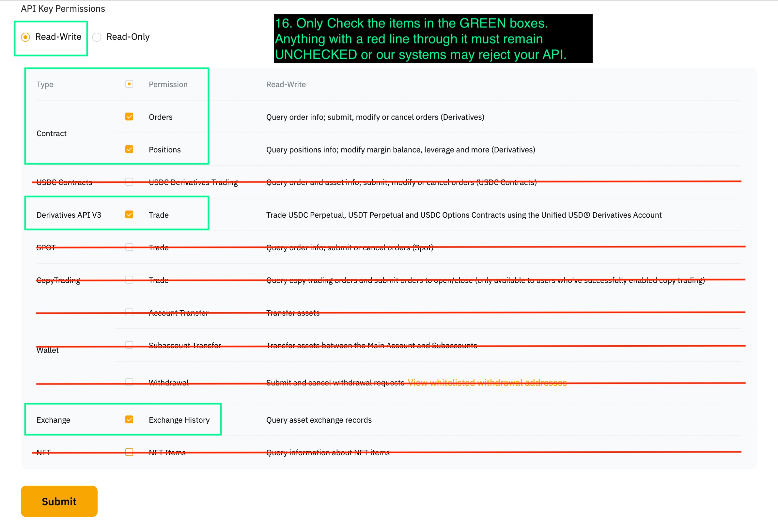
Task: Click the Orders permission label
Action: tap(161, 117)
